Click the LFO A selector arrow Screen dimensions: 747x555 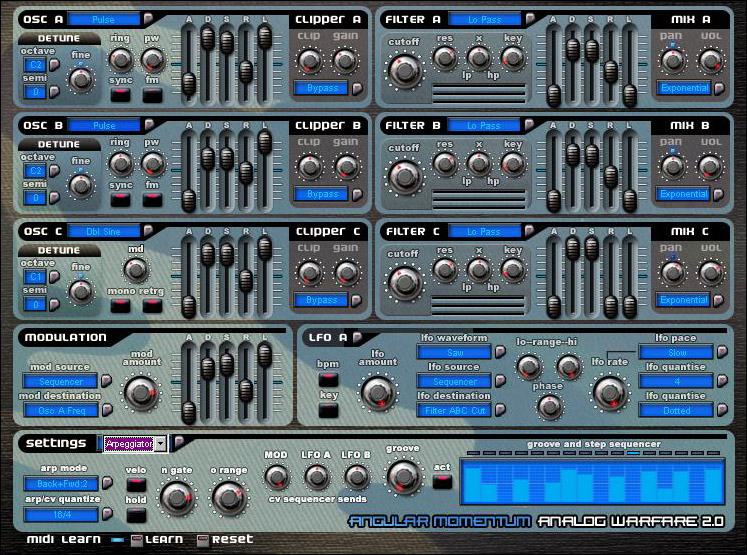357,337
